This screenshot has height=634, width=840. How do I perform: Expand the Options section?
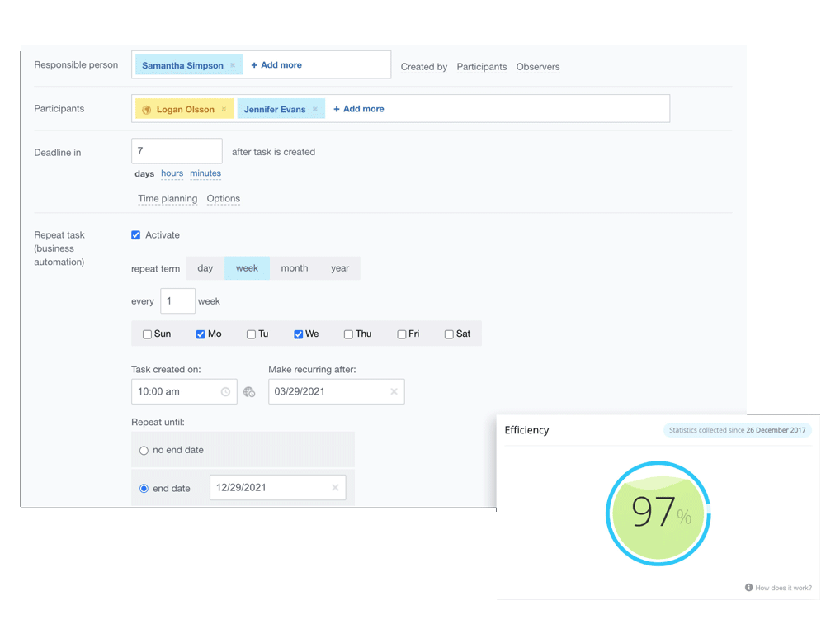(224, 199)
